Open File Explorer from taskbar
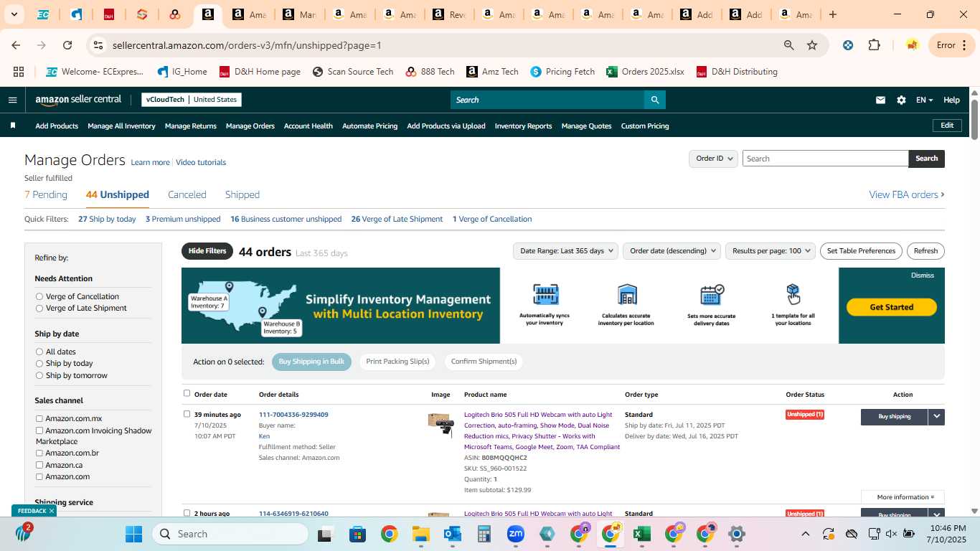The width and height of the screenshot is (980, 551). click(x=420, y=534)
